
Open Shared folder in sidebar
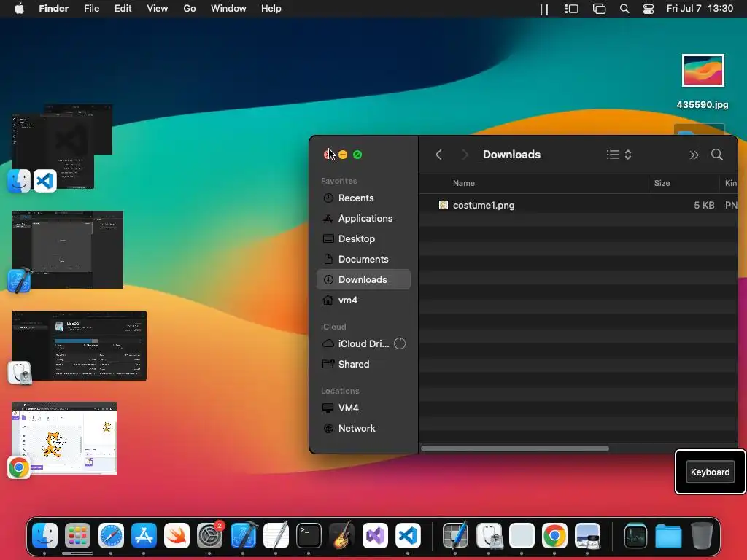(363, 365)
